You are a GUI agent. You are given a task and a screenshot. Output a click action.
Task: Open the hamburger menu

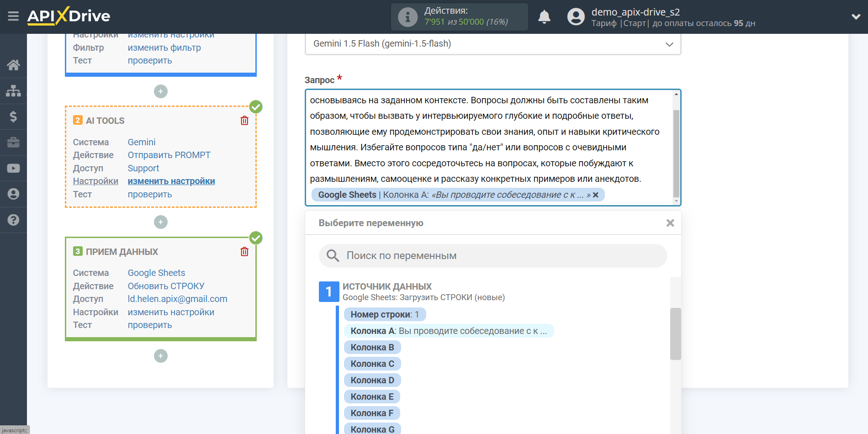(13, 16)
